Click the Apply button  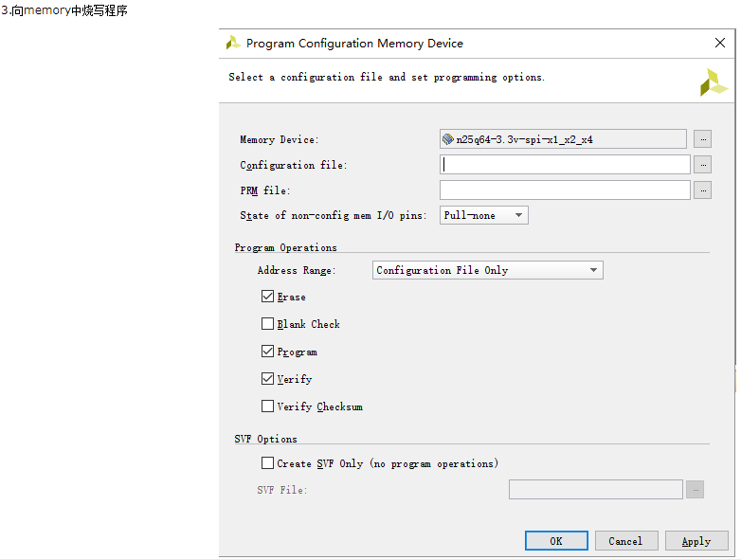[696, 541]
